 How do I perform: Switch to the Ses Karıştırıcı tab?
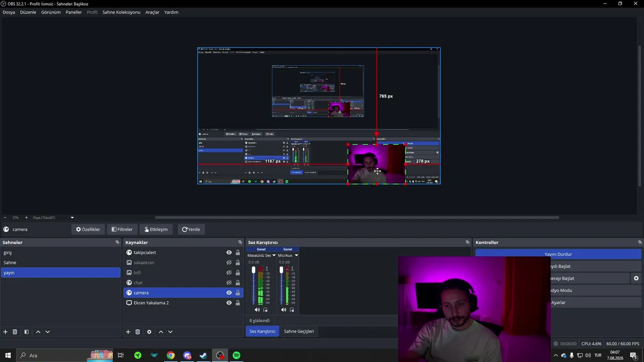click(x=263, y=331)
